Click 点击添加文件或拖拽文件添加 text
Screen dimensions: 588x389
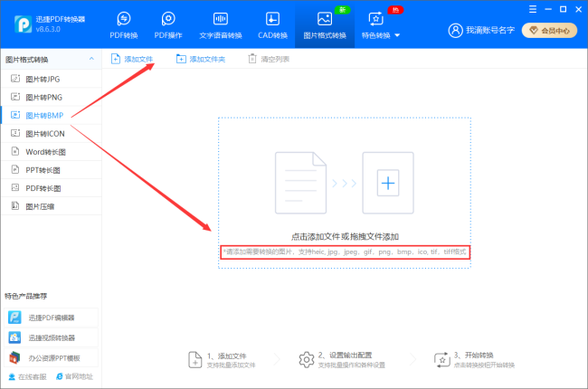[345, 237]
